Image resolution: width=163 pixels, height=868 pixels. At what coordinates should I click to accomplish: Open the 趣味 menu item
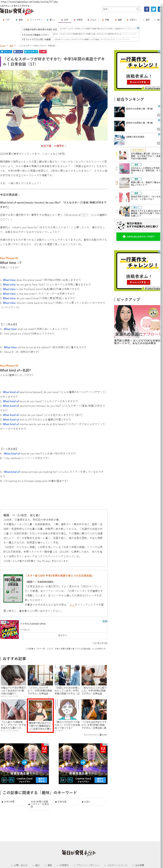click(65, 20)
